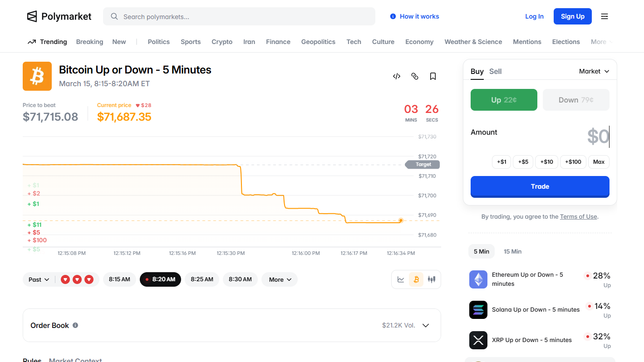Open the Market order type dropdown
The height and width of the screenshot is (362, 644).
coord(594,71)
